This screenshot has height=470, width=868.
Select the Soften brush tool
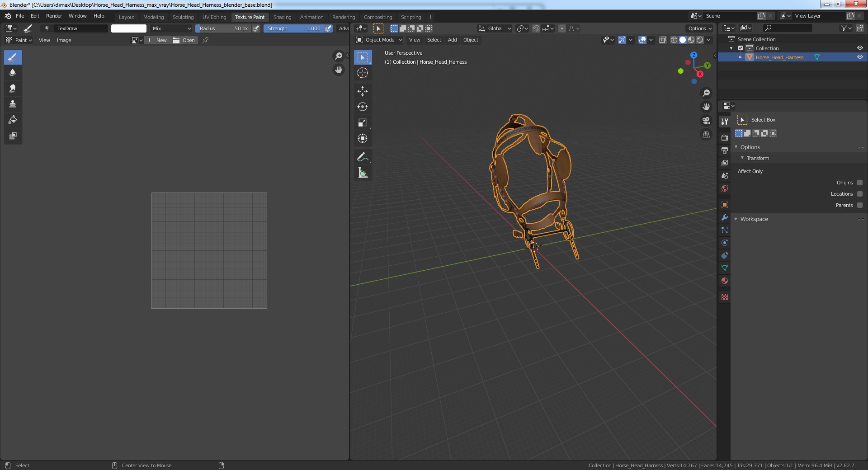(13, 73)
